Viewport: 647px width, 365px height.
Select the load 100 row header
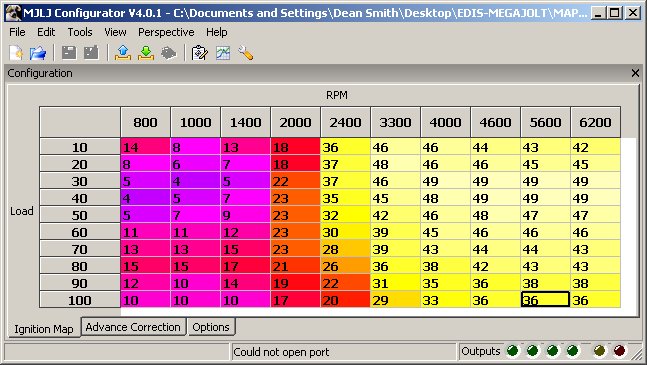click(80, 300)
